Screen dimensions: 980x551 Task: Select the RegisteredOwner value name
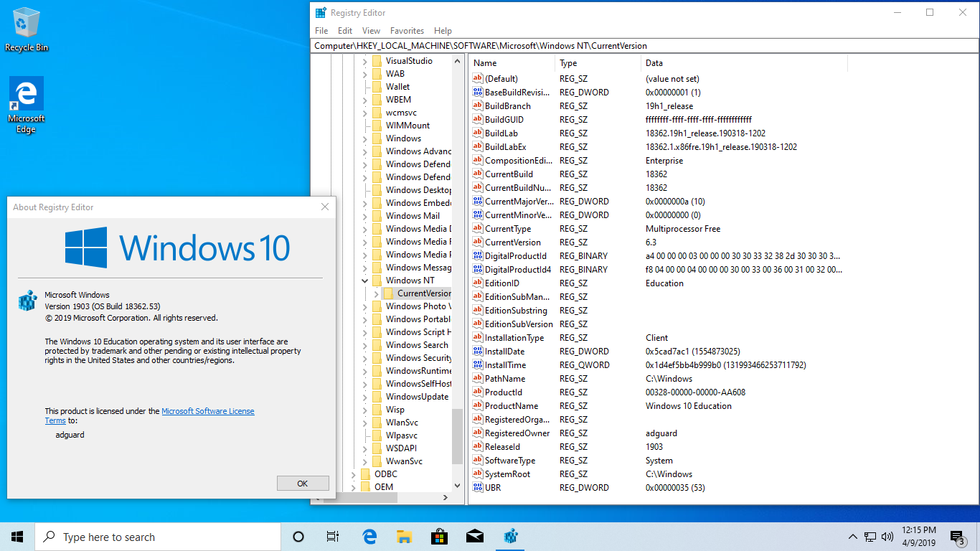coord(517,433)
